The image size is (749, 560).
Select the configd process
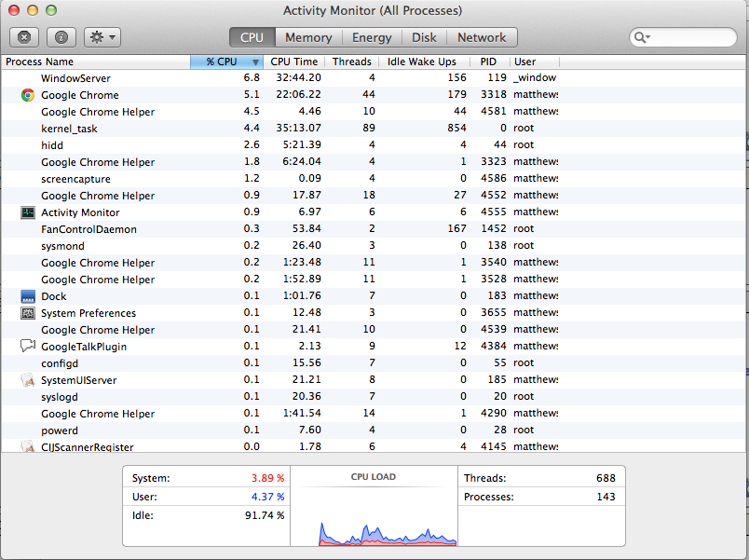(374, 363)
